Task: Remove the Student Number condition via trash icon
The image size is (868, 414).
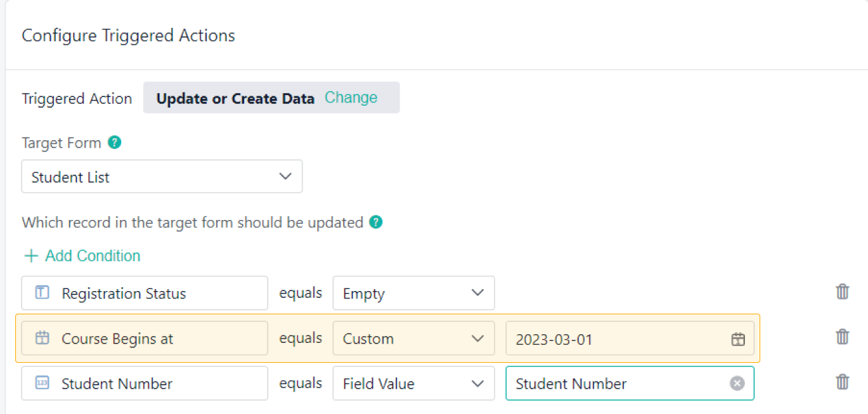Action: tap(842, 382)
